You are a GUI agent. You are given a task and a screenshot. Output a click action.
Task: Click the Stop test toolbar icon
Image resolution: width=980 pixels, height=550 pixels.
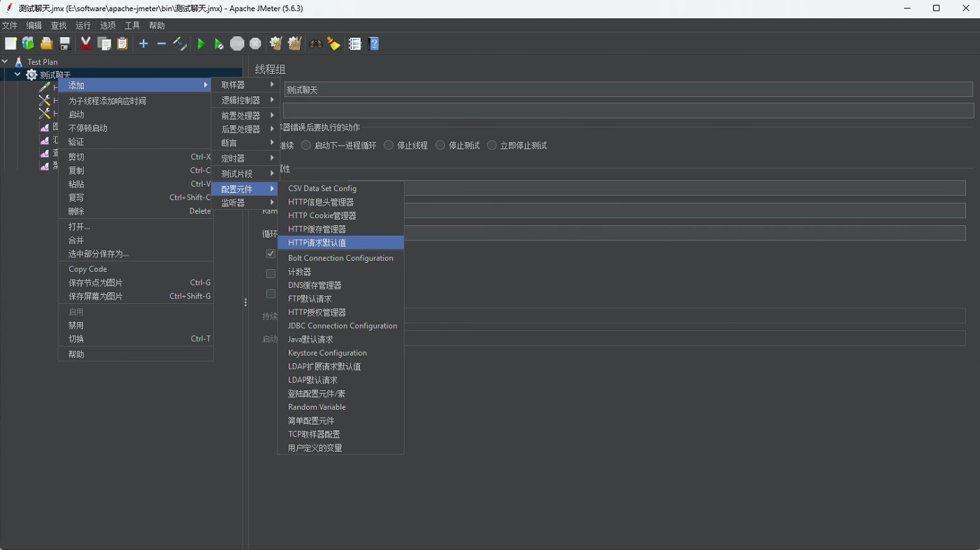click(x=236, y=43)
